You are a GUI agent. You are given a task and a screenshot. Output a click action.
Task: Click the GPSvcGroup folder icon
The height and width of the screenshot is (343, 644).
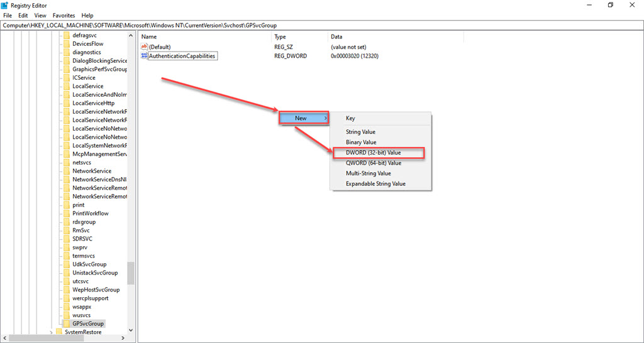67,324
